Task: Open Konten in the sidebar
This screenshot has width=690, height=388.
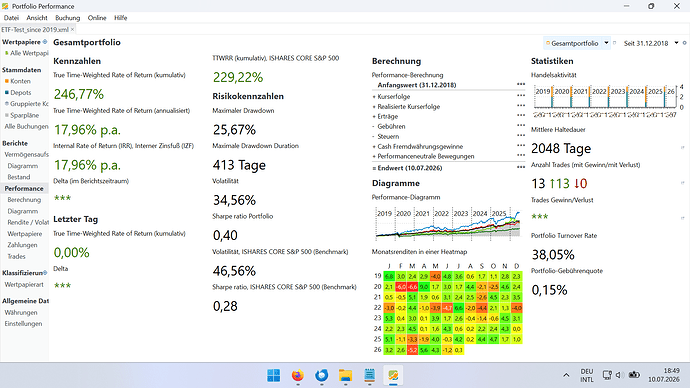Action: tap(20, 81)
